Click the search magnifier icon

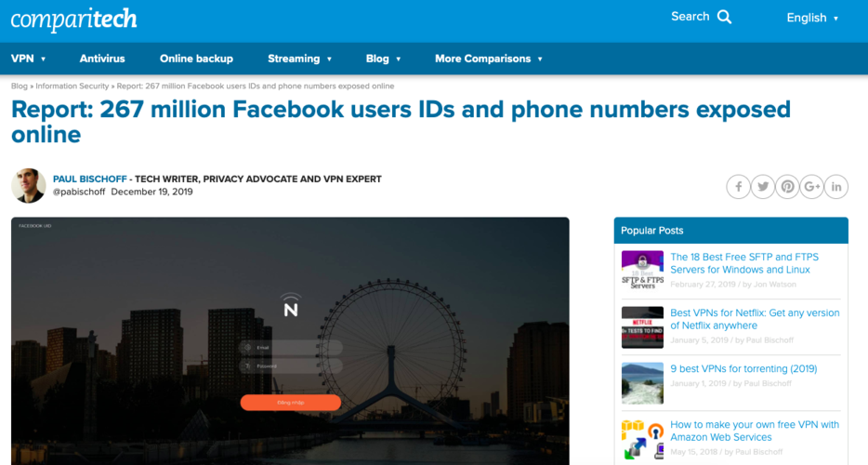point(724,17)
